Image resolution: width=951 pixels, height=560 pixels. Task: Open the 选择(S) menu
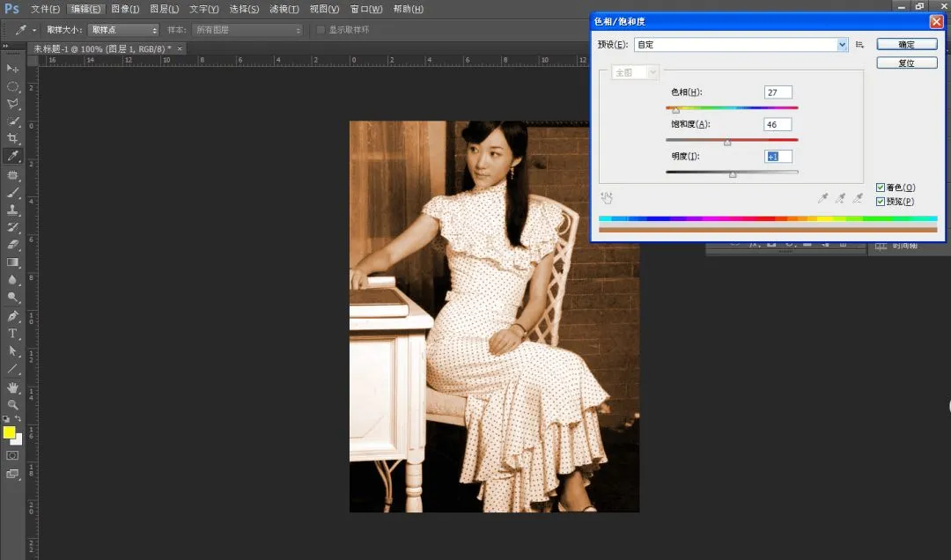pos(244,9)
